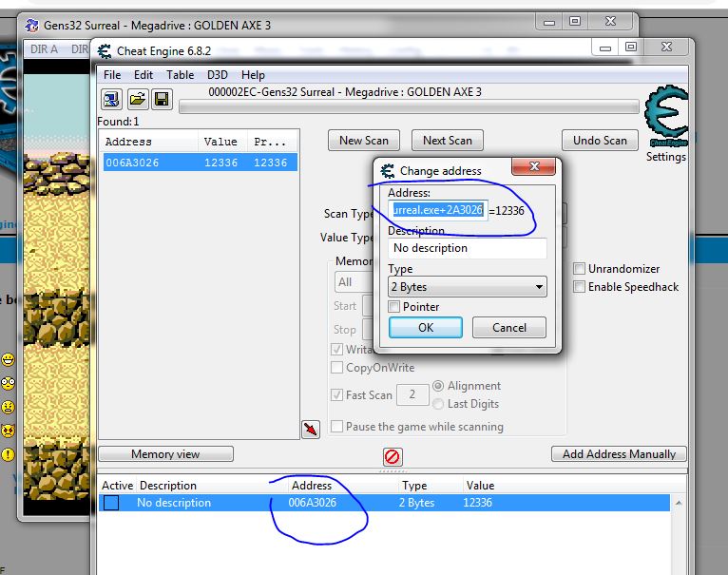Click the red arrow add-to-list icon

pos(310,429)
